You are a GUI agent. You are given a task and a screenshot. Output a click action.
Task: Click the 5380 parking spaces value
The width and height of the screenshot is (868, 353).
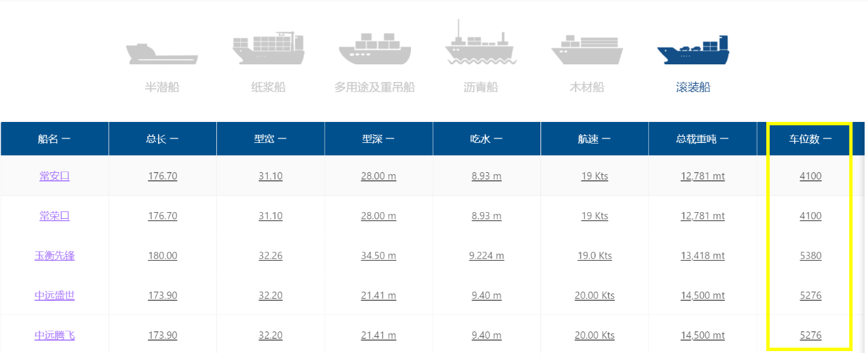pos(810,256)
